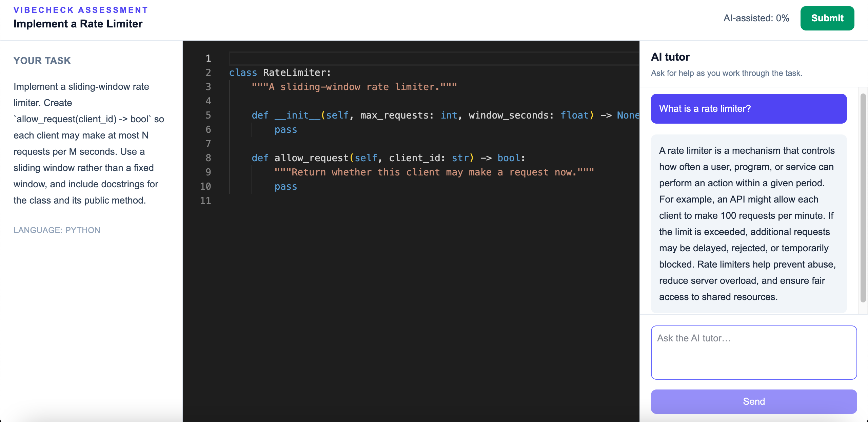Click line number 5 in the gutter
868x422 pixels.
pyautogui.click(x=208, y=115)
